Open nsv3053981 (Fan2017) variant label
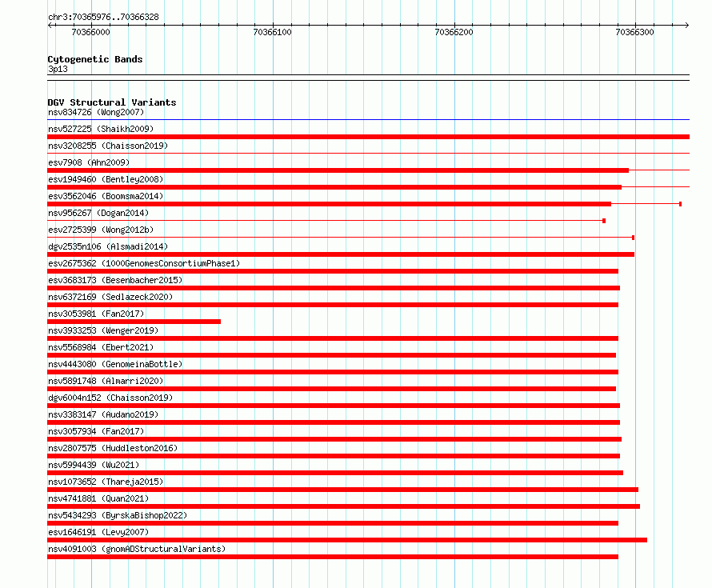Image resolution: width=712 pixels, height=588 pixels. 96,314
